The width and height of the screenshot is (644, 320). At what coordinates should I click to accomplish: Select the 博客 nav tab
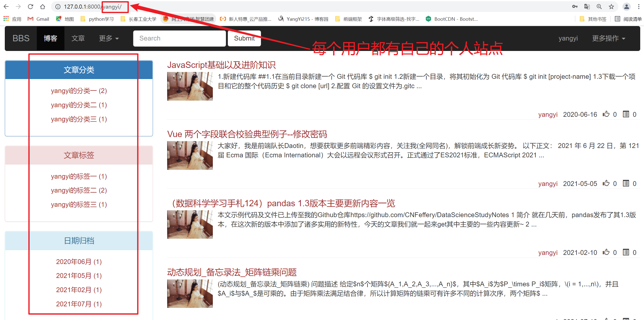50,38
